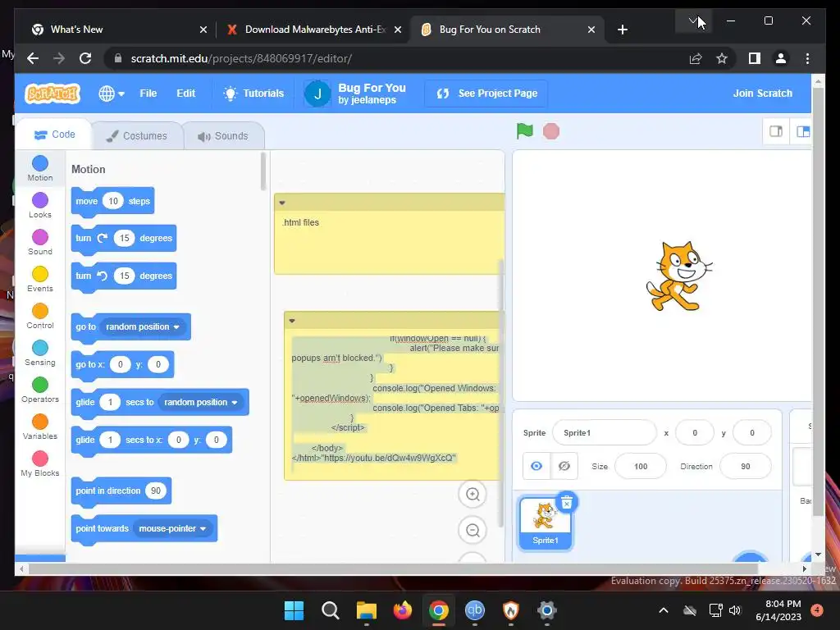Reload the current page
Image resolution: width=840 pixels, height=630 pixels.
[85, 58]
